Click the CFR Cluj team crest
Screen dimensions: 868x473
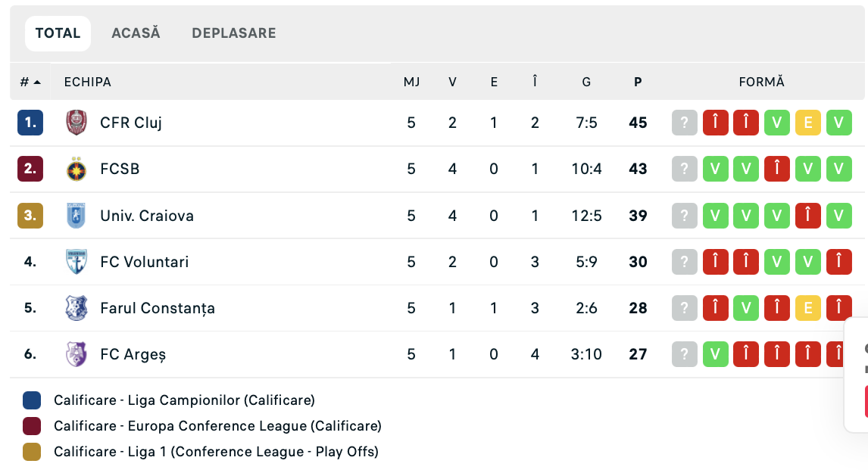point(76,123)
